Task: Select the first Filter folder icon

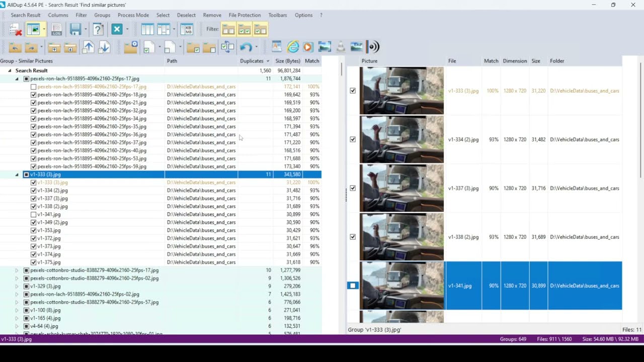Action: point(228,29)
